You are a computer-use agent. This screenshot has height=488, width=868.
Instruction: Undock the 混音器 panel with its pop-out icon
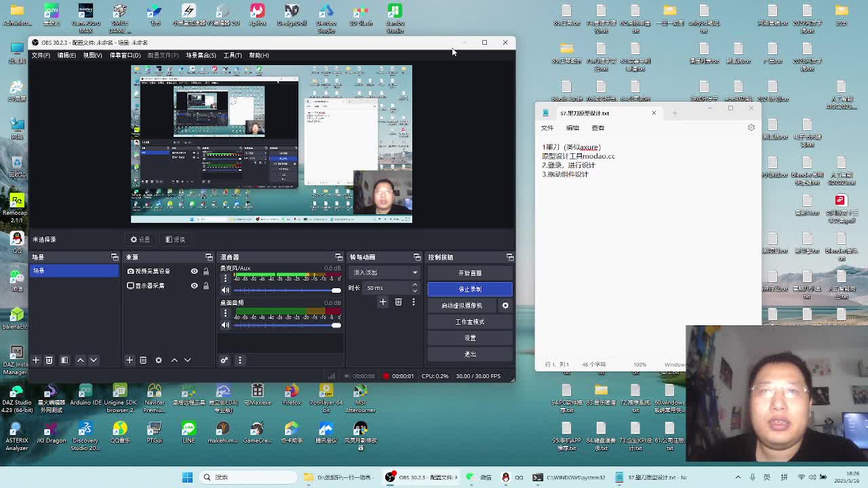tap(338, 258)
